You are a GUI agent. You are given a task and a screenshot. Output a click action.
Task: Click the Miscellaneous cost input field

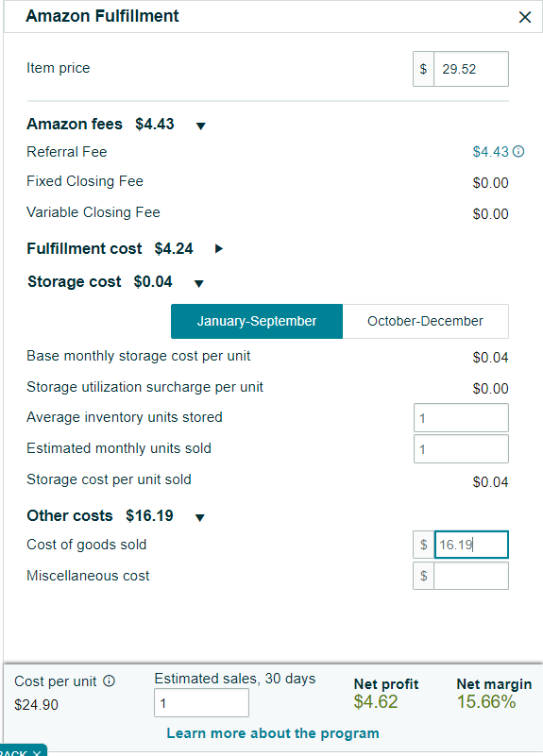coord(471,576)
